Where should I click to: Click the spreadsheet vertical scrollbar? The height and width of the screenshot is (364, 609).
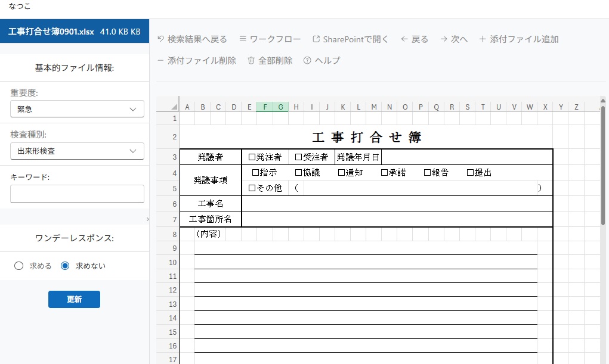(x=603, y=167)
